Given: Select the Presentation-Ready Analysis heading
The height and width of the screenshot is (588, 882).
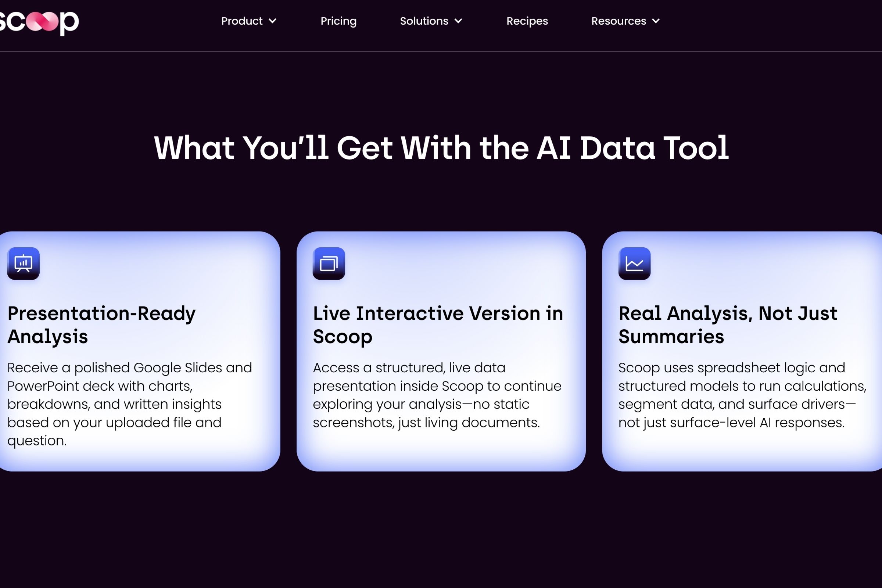Looking at the screenshot, I should [102, 325].
